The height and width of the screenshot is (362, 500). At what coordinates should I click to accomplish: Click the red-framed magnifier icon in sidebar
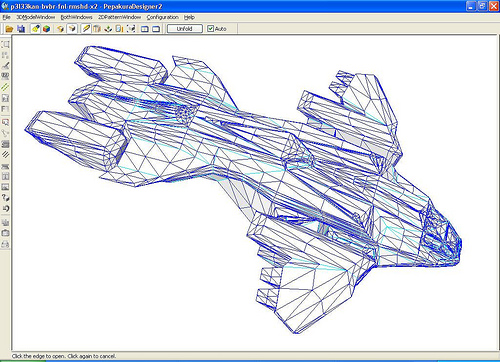point(5,122)
